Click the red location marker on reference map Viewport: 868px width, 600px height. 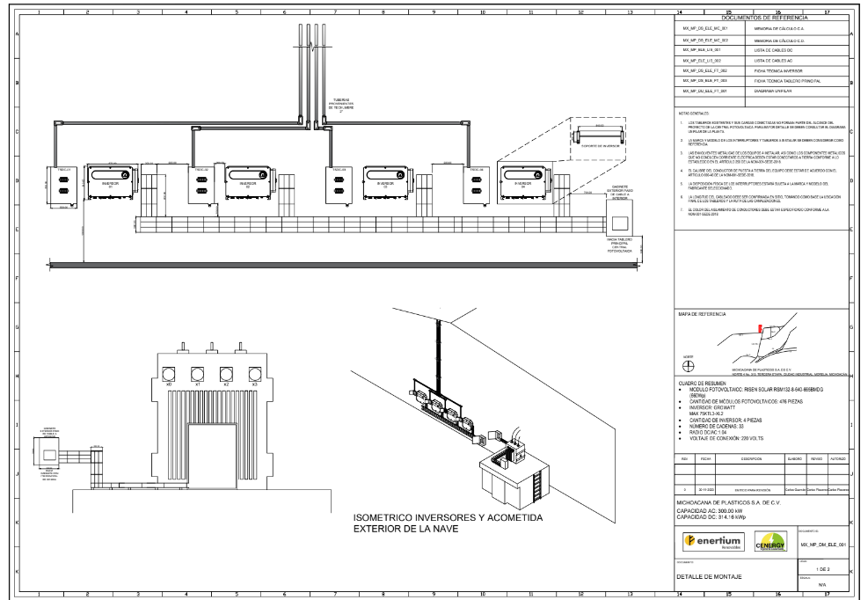760,328
